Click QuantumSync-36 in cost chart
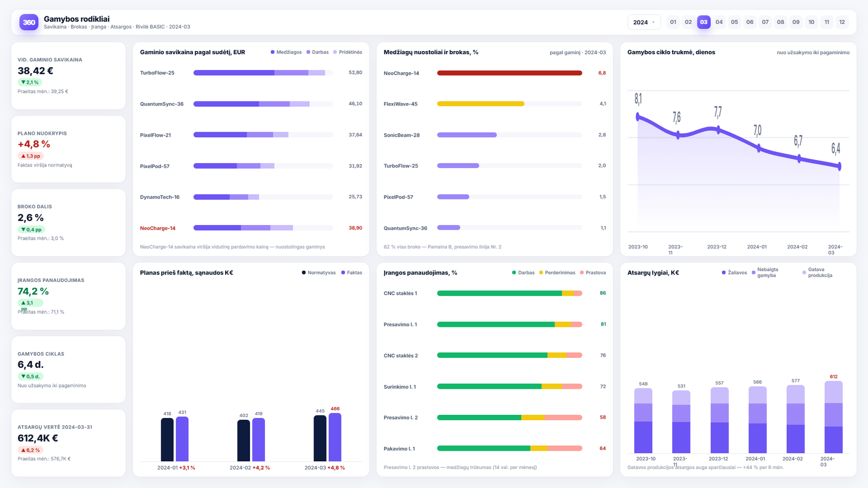Image resolution: width=868 pixels, height=488 pixels. pyautogui.click(x=162, y=104)
